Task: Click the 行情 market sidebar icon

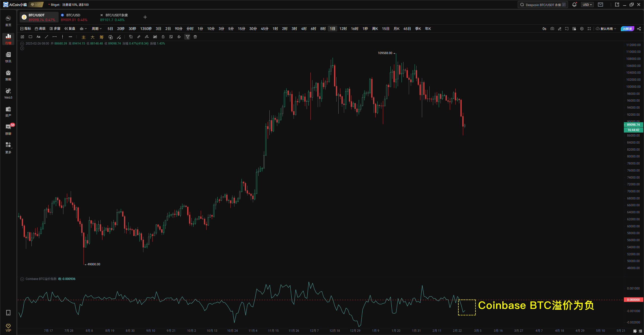Action: (8, 39)
